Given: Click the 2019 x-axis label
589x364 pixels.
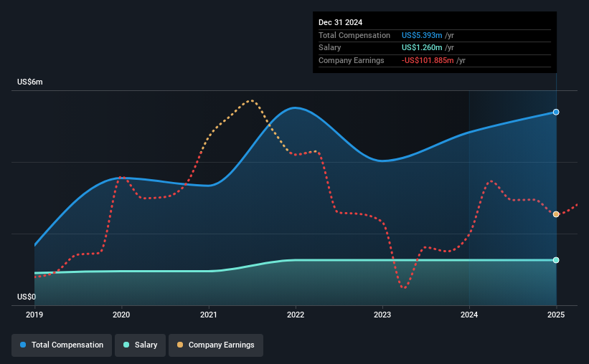Looking at the screenshot, I should (34, 315).
